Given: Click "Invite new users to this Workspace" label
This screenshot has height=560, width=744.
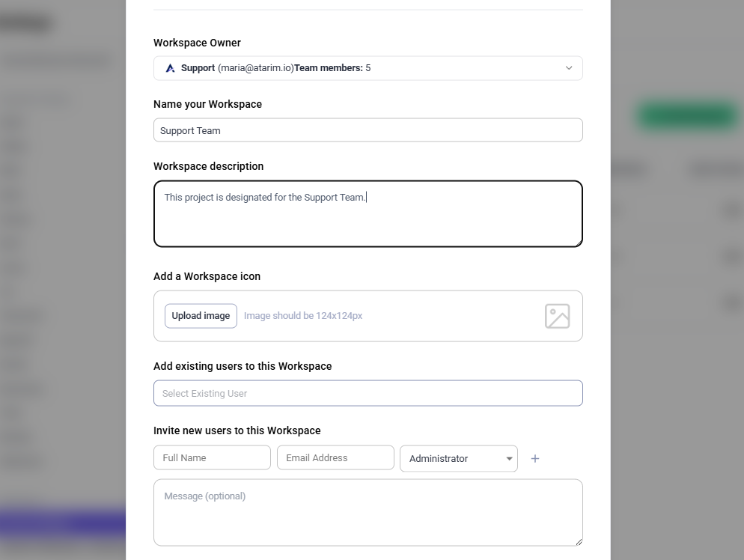Looking at the screenshot, I should (237, 431).
